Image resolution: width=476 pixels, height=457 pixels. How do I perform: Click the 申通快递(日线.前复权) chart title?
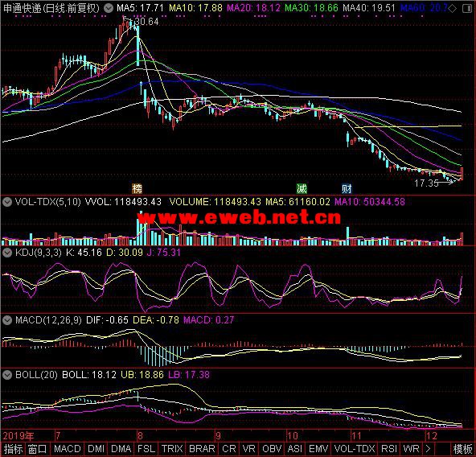(51, 8)
